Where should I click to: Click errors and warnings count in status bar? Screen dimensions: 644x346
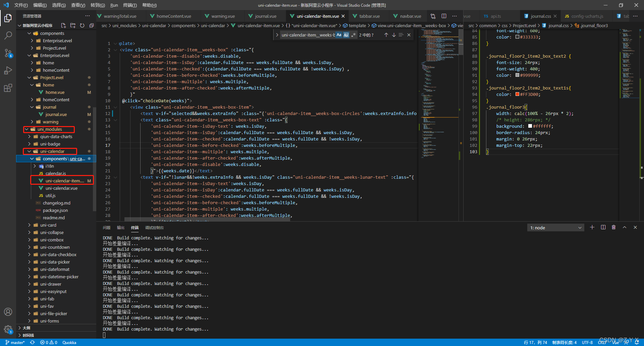click(49, 342)
